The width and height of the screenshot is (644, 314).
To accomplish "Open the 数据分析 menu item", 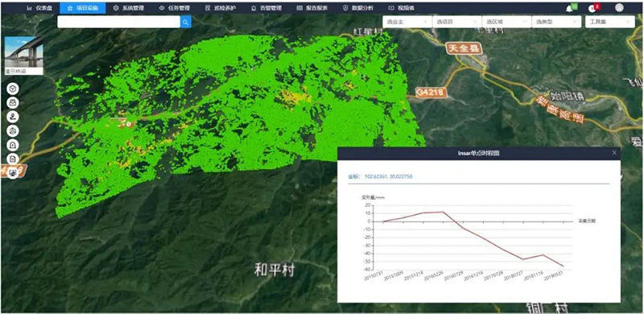I will coord(358,8).
